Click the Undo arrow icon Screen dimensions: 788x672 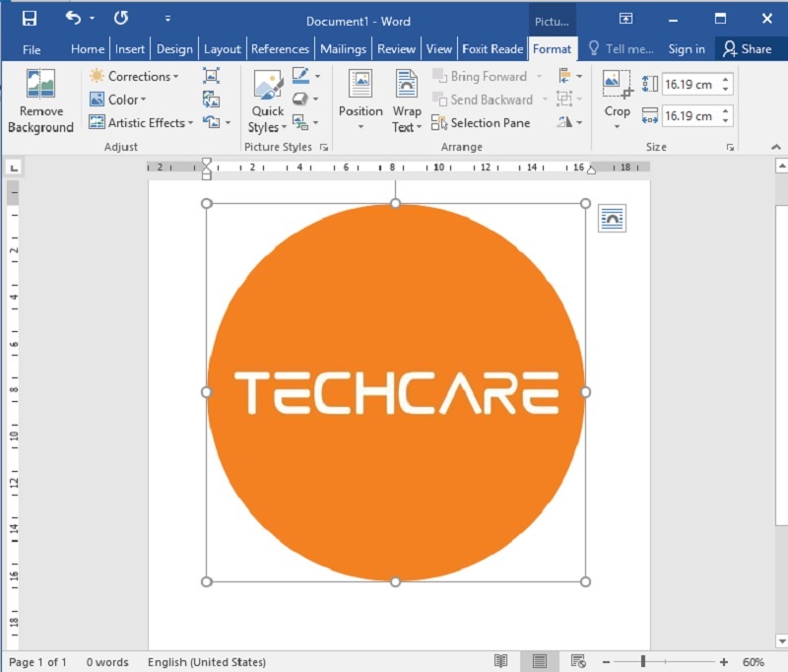tap(73, 19)
